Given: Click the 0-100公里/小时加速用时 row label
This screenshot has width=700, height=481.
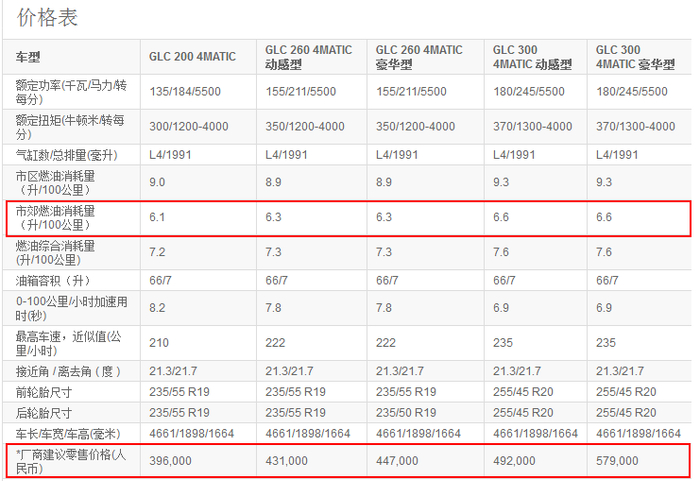Looking at the screenshot, I should point(71,309).
